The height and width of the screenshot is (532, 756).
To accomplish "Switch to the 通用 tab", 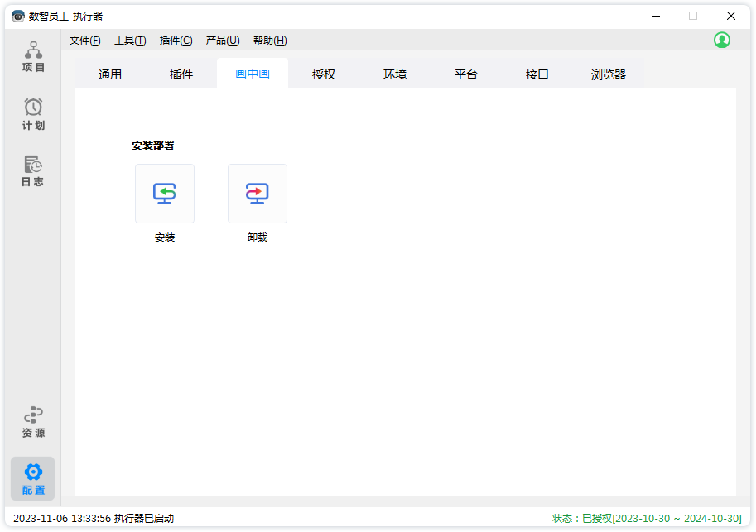I will (x=110, y=74).
